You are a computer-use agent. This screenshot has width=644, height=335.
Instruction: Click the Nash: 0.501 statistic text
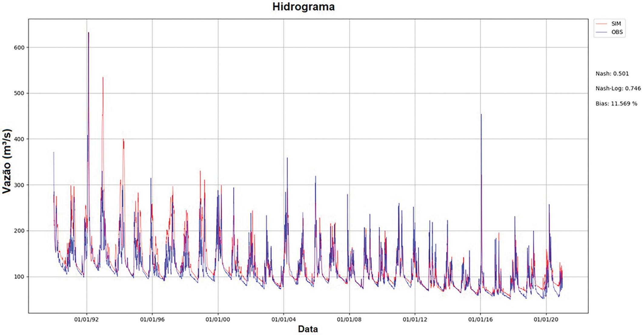(x=612, y=74)
